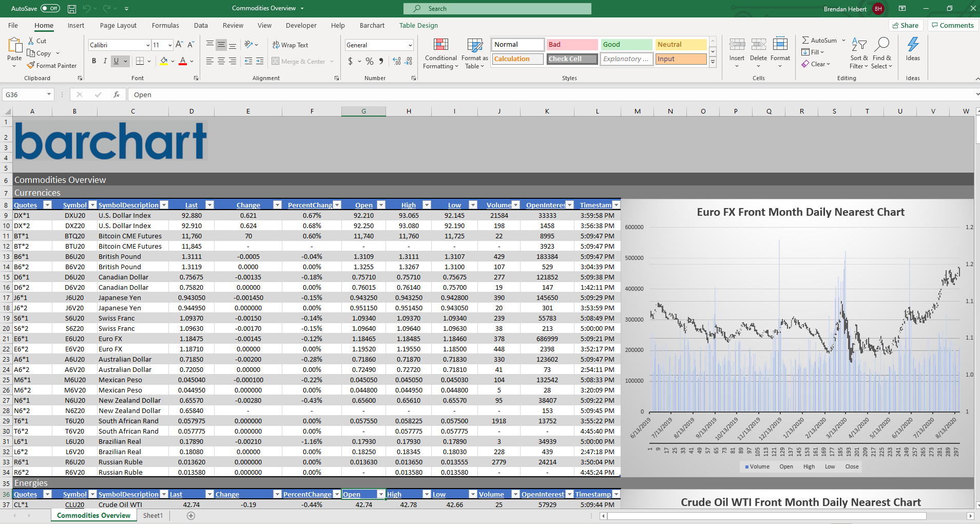Screen dimensions: 980x524
Task: Increase font size button
Action: (179, 45)
